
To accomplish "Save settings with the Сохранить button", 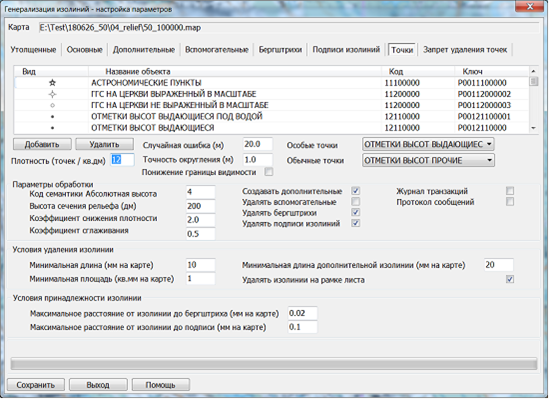I will (36, 385).
